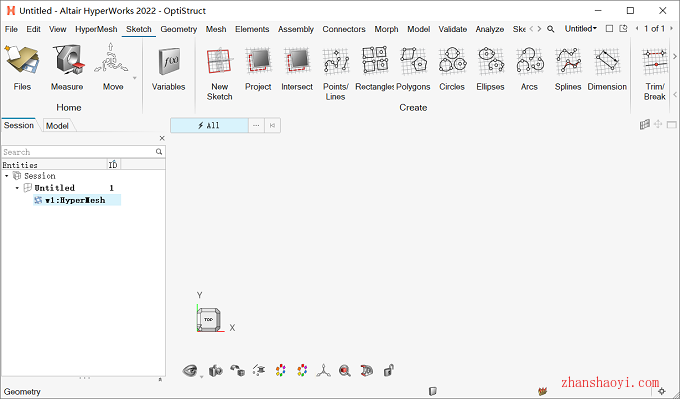
Task: Open the Model browser tab
Action: pos(57,126)
